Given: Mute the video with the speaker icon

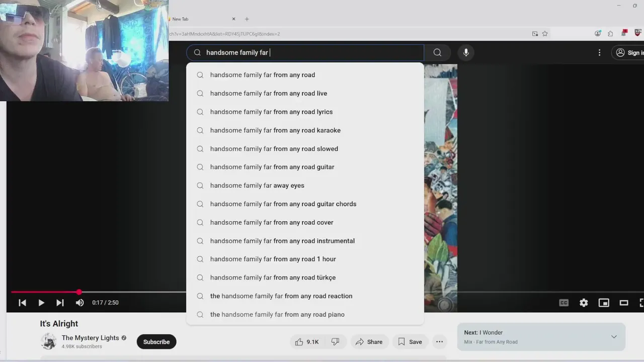Looking at the screenshot, I should [79, 303].
